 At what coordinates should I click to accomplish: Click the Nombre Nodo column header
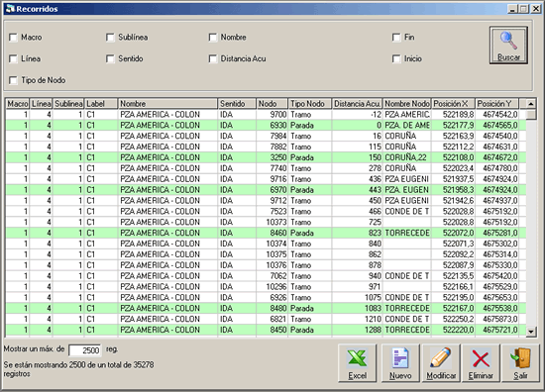click(x=407, y=104)
